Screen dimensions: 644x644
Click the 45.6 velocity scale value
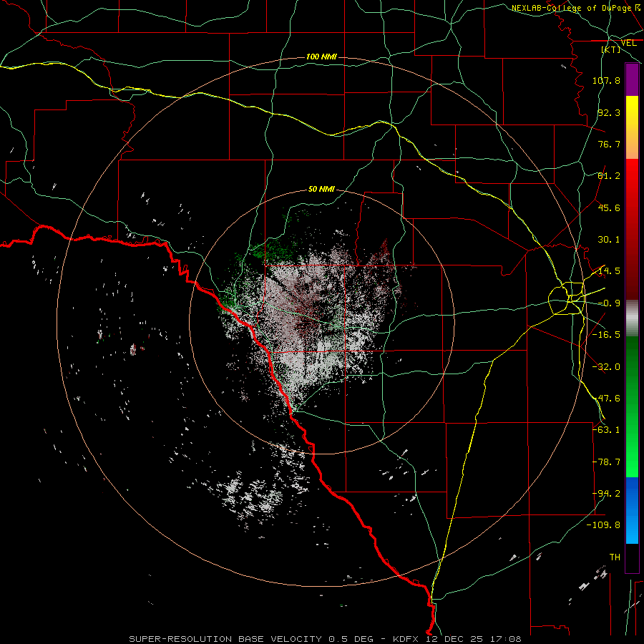609,208
